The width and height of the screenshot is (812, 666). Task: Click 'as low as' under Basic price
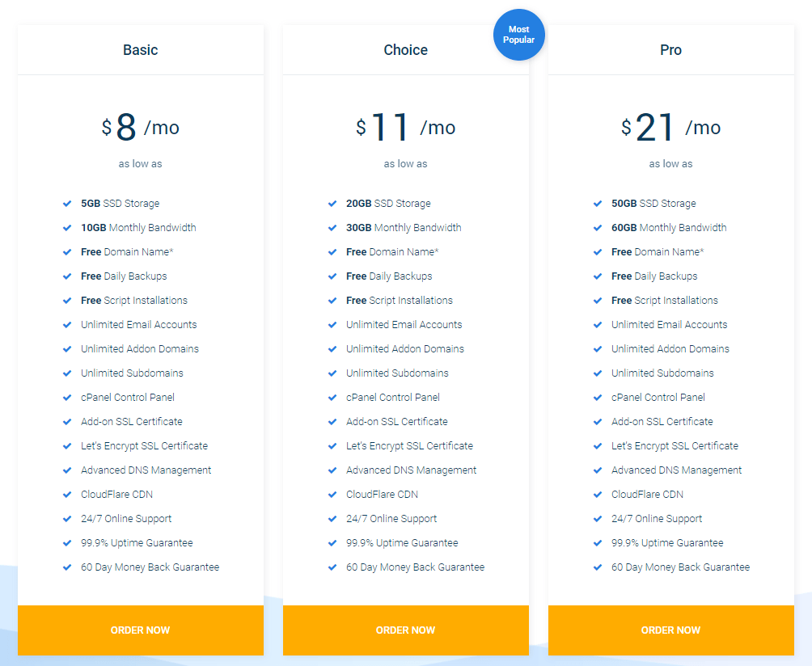click(141, 164)
